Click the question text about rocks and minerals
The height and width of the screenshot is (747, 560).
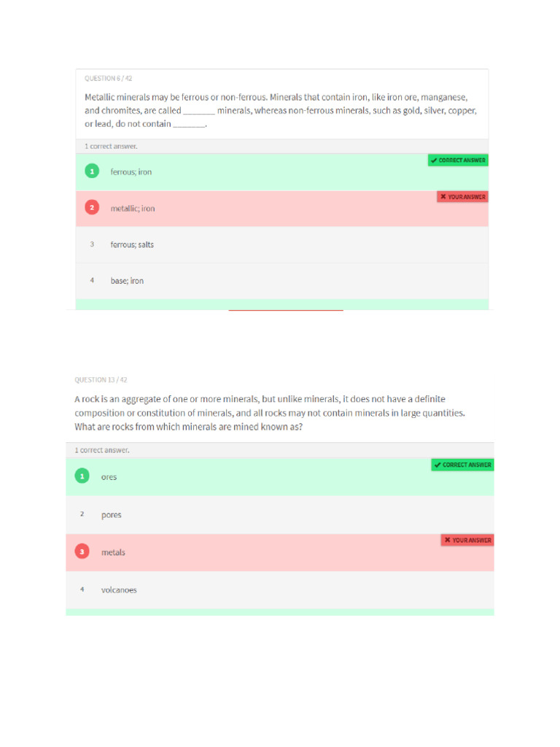(270, 413)
